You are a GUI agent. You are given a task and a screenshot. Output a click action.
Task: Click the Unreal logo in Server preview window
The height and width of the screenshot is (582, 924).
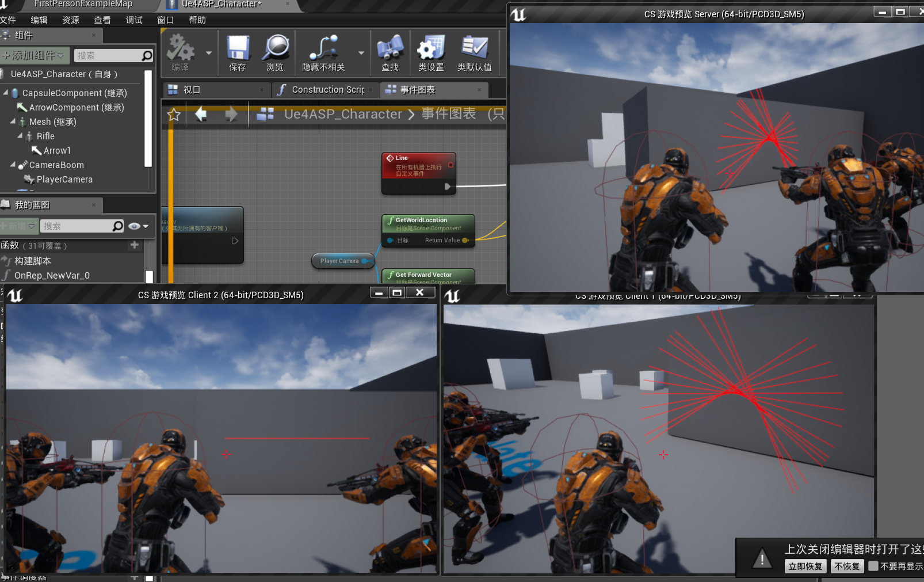pyautogui.click(x=518, y=14)
